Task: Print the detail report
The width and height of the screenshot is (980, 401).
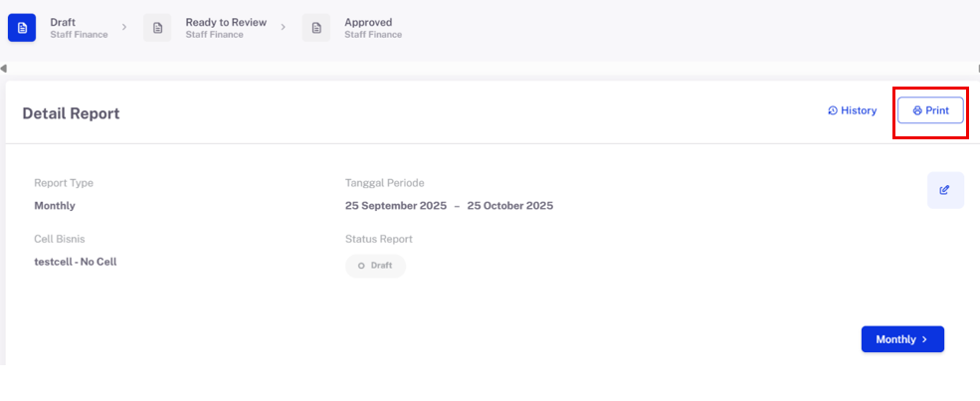Action: pyautogui.click(x=930, y=110)
